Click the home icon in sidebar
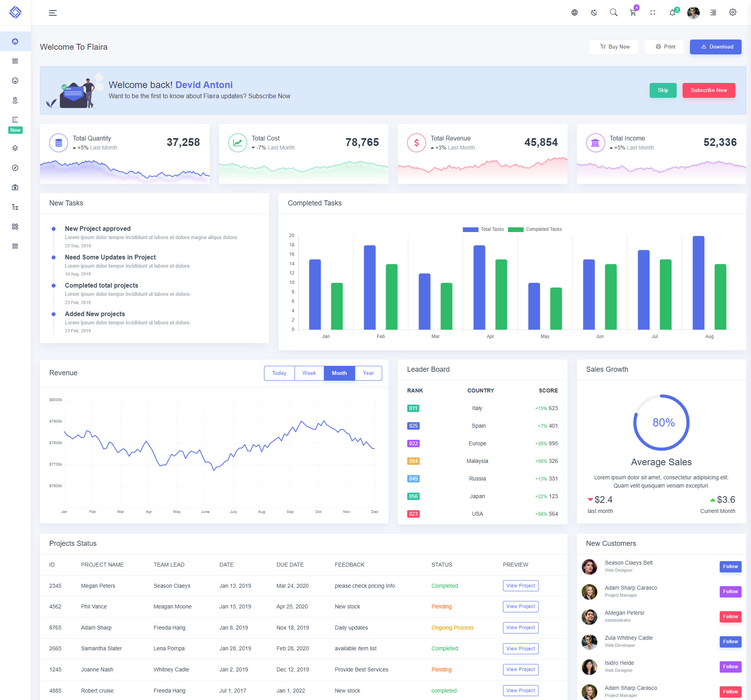The width and height of the screenshot is (751, 700). 15,41
